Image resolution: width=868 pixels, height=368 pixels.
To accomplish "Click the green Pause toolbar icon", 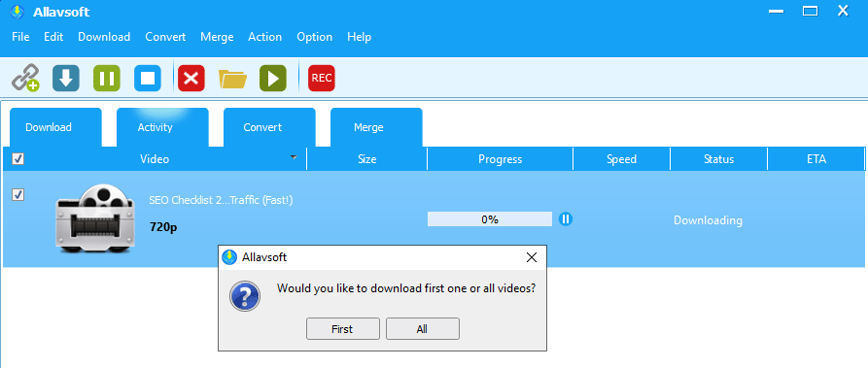I will point(107,78).
